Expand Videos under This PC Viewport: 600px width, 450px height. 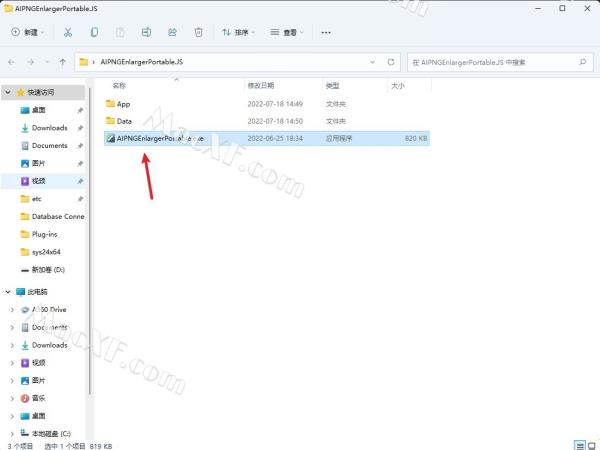pyautogui.click(x=12, y=363)
